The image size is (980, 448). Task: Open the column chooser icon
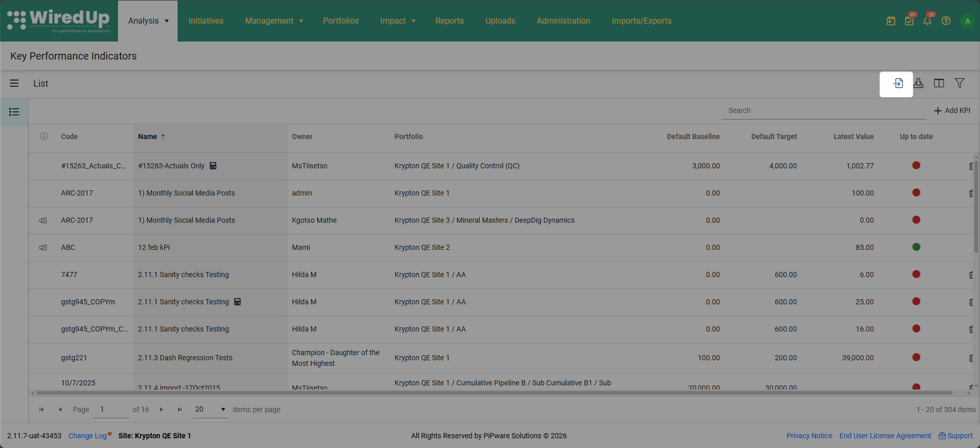coord(939,83)
